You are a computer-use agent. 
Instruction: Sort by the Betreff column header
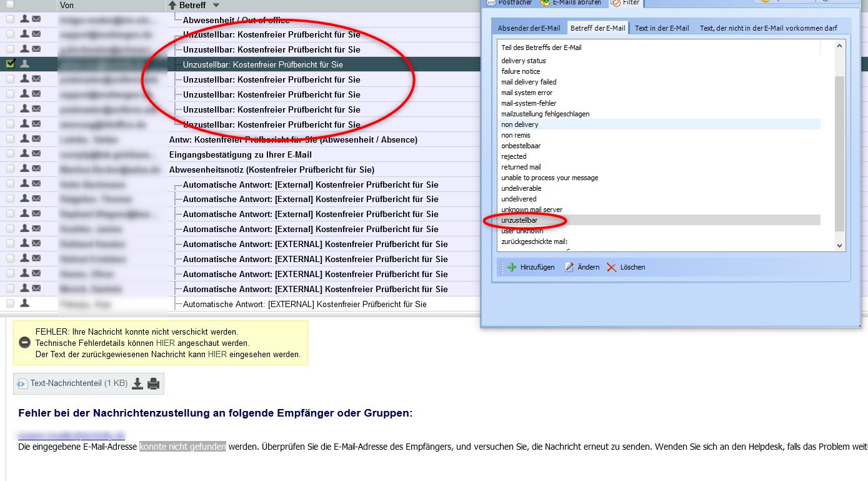point(192,5)
